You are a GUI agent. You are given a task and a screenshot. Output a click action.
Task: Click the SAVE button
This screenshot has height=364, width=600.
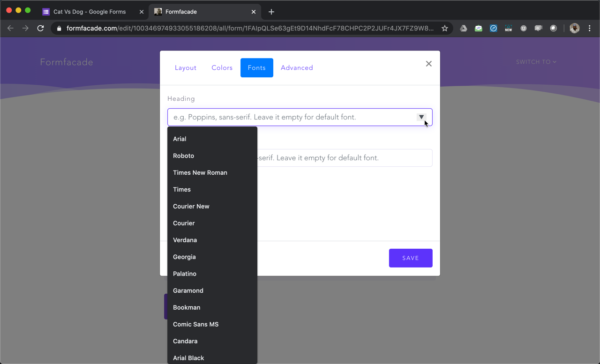(x=410, y=258)
